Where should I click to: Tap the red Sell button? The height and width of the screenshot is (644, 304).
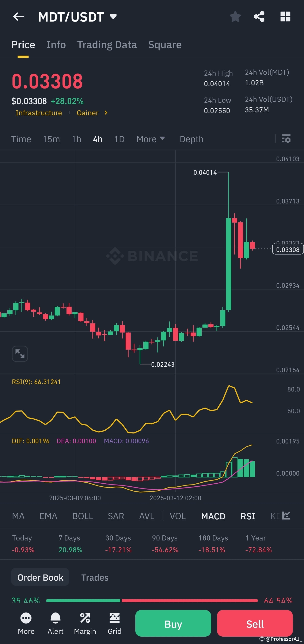point(255,624)
